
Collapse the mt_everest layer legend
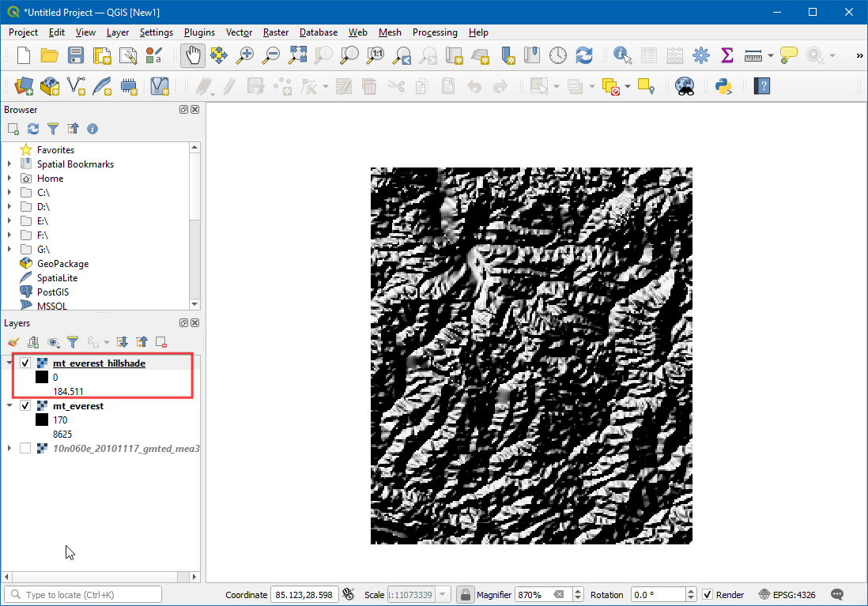pos(9,406)
